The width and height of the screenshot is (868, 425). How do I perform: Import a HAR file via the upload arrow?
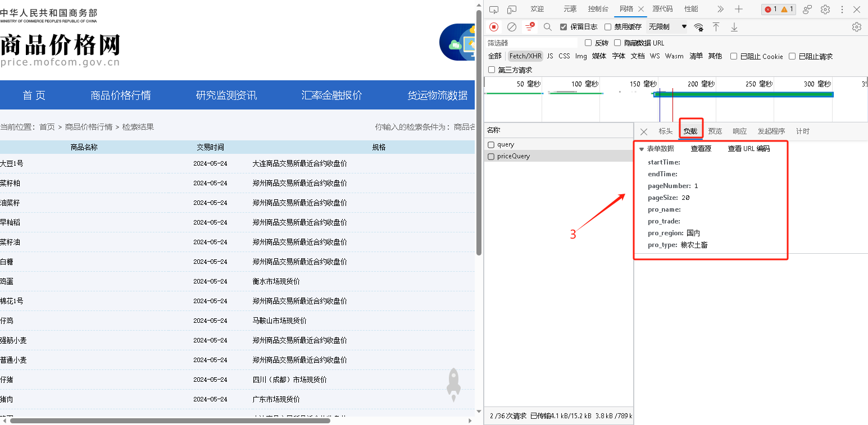(x=716, y=27)
